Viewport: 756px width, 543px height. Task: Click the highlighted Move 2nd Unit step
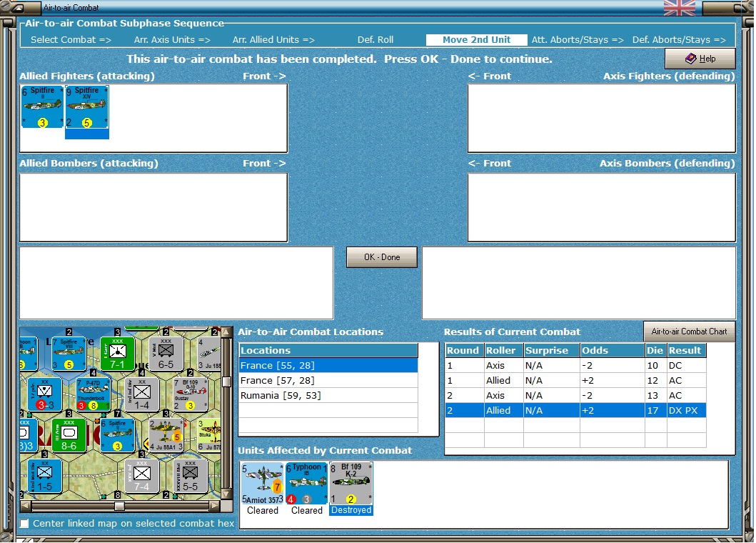[x=476, y=39]
